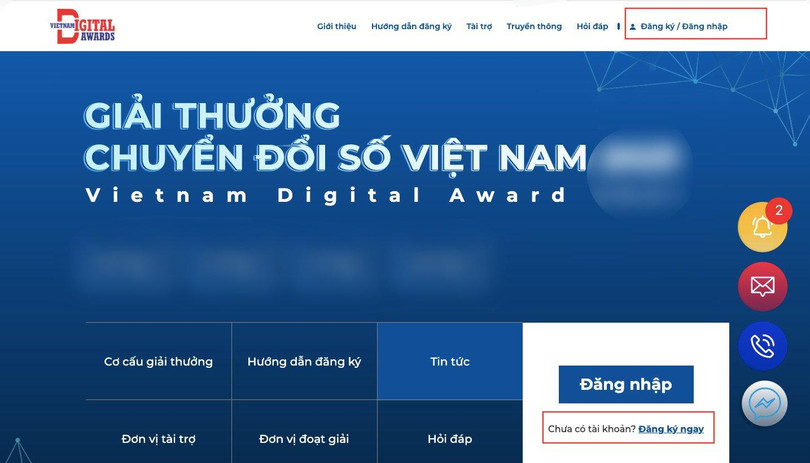Image resolution: width=810 pixels, height=463 pixels.
Task: Follow the Đăng ký ngay link
Action: 671,429
